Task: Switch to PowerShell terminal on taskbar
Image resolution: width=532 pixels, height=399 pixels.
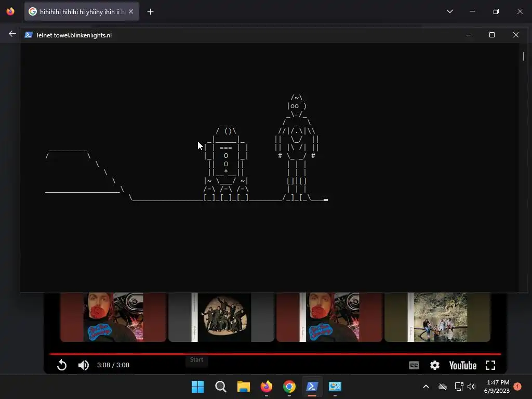Action: [x=312, y=387]
